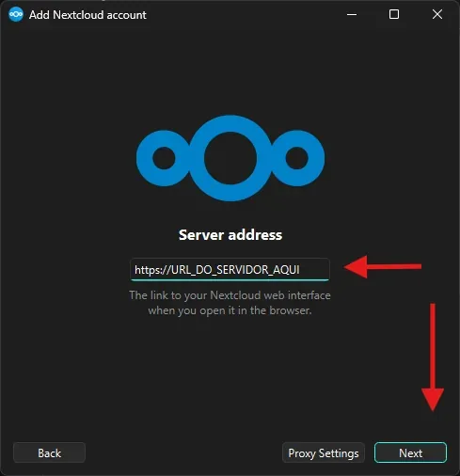This screenshot has width=460, height=476.
Task: Open Proxy Settings
Action: tap(324, 452)
